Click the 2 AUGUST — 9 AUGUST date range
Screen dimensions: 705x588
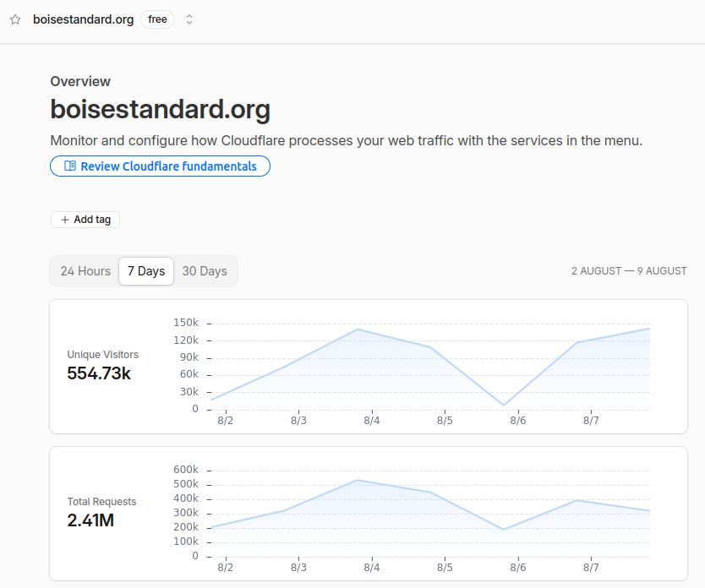(629, 271)
